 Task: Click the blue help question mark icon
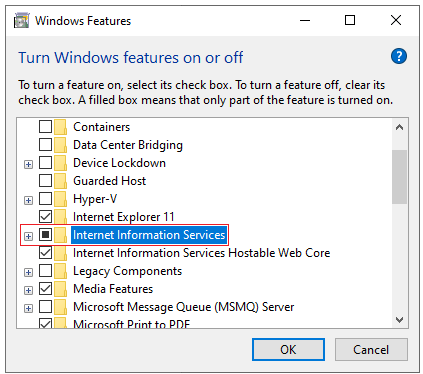point(399,56)
